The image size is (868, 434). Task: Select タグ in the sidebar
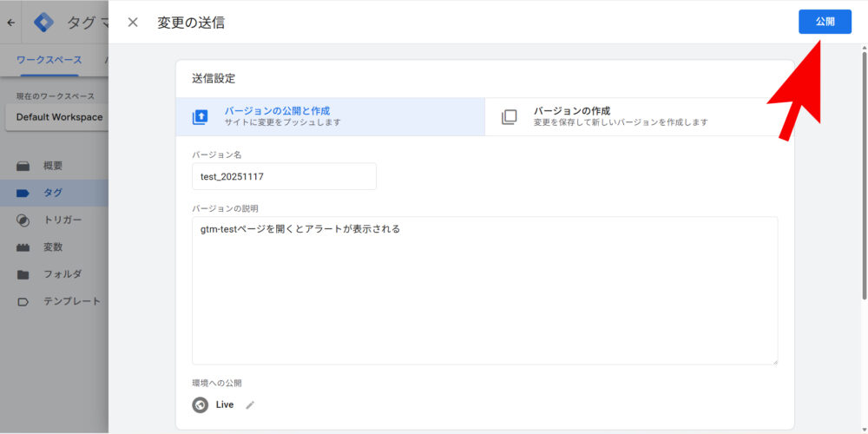coord(53,193)
